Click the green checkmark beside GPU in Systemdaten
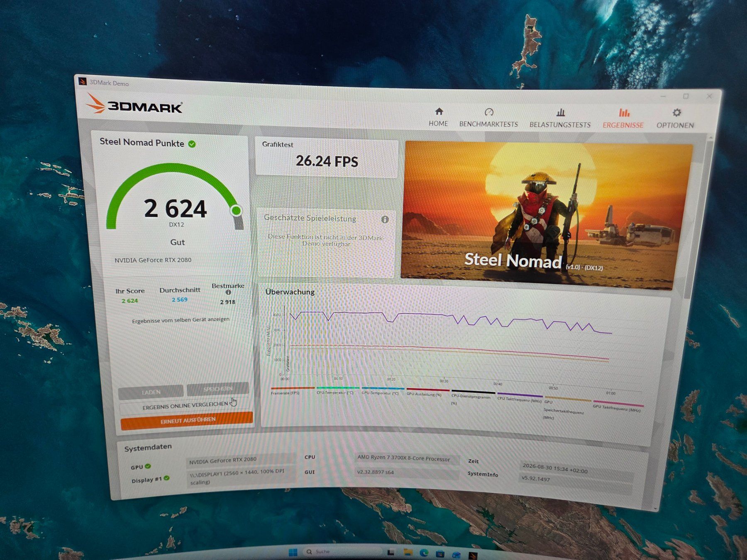747x560 pixels. pos(148,466)
